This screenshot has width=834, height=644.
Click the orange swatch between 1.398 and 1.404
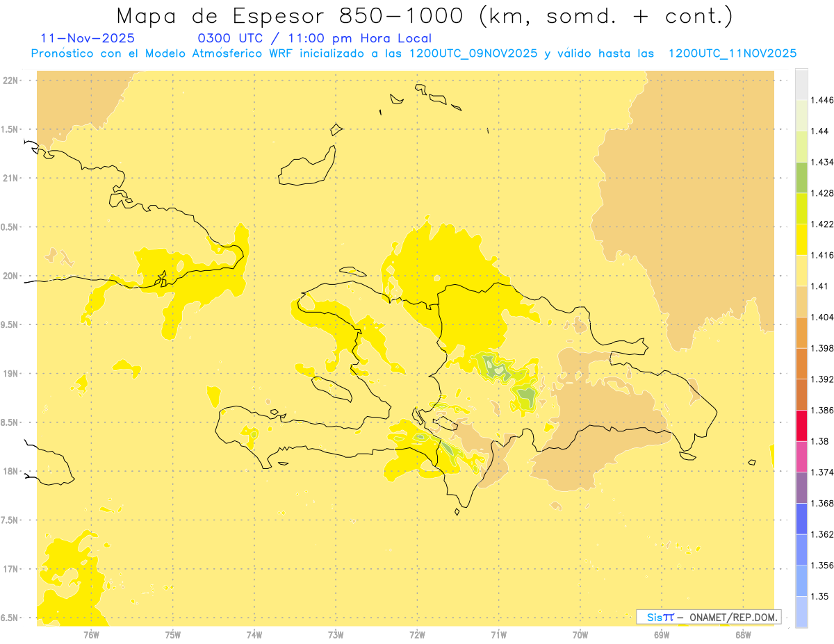(x=801, y=332)
